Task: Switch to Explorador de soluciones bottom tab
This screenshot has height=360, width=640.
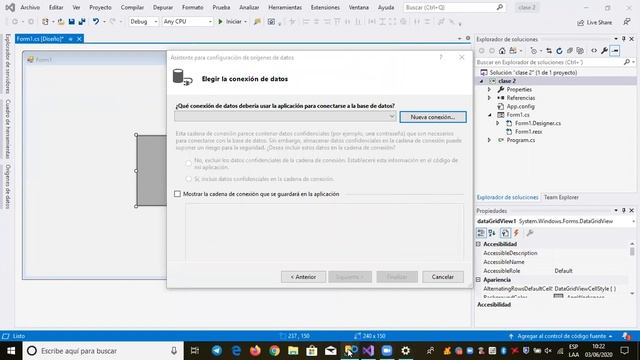Action: pyautogui.click(x=507, y=198)
